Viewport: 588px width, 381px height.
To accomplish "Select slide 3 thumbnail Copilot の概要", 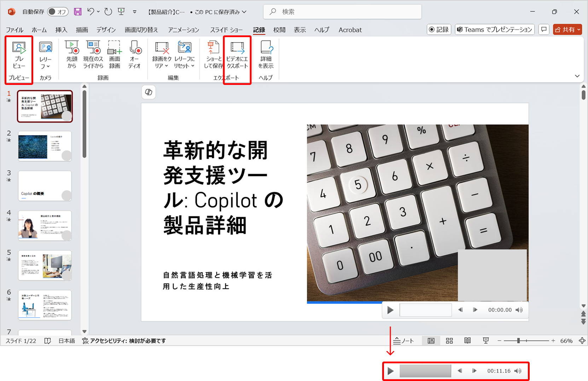I will coord(45,186).
